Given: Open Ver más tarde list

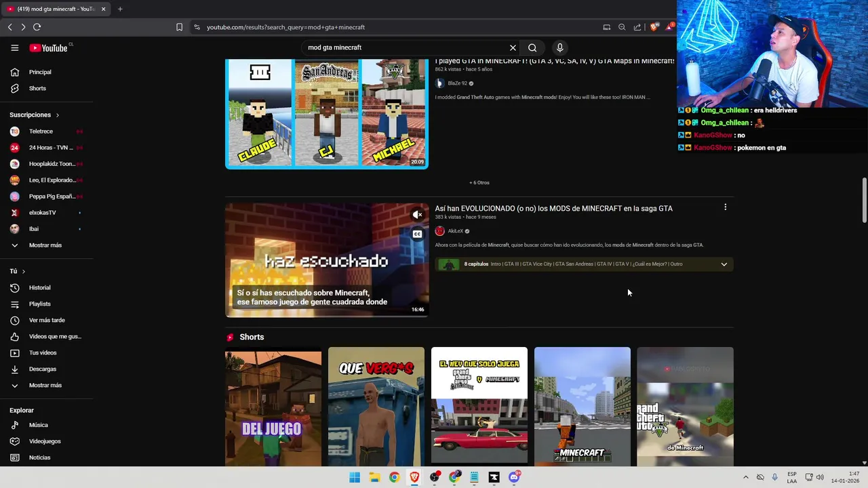Looking at the screenshot, I should tap(46, 321).
